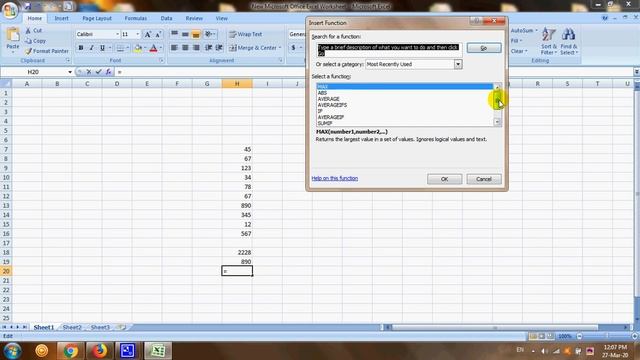Click the Save icon in quick access toolbar
Screen dimensions: 640x360
[28, 6]
